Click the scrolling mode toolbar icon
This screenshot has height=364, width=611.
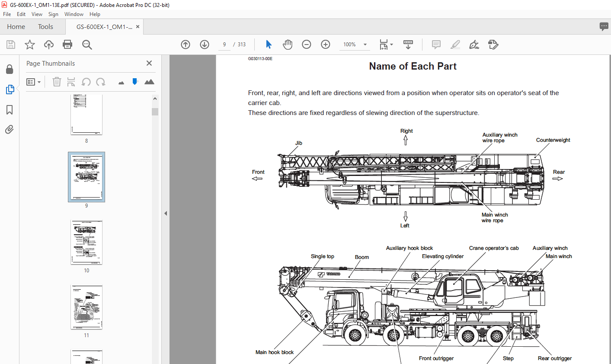point(408,45)
